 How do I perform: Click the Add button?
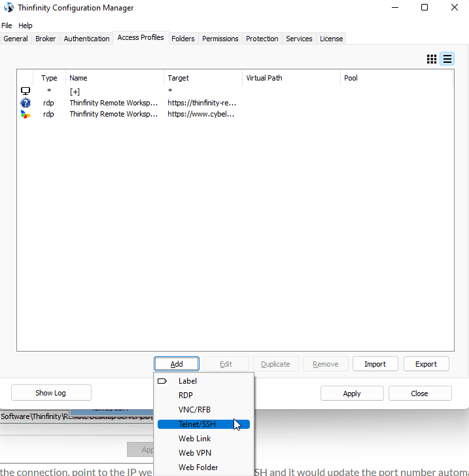coord(177,364)
